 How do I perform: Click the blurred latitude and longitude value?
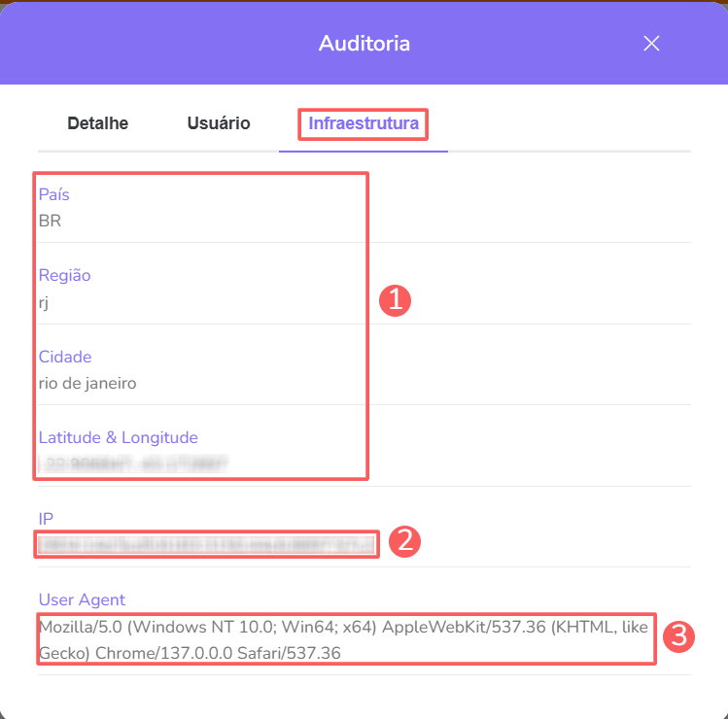coord(132,463)
